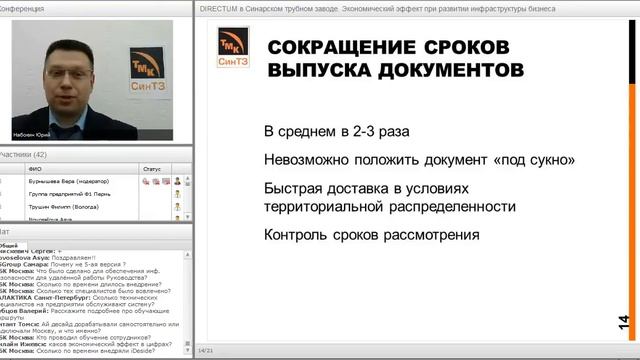Click the third red status icon for Бурмышева Вера
Screen dimensions: 640x360
166,181
